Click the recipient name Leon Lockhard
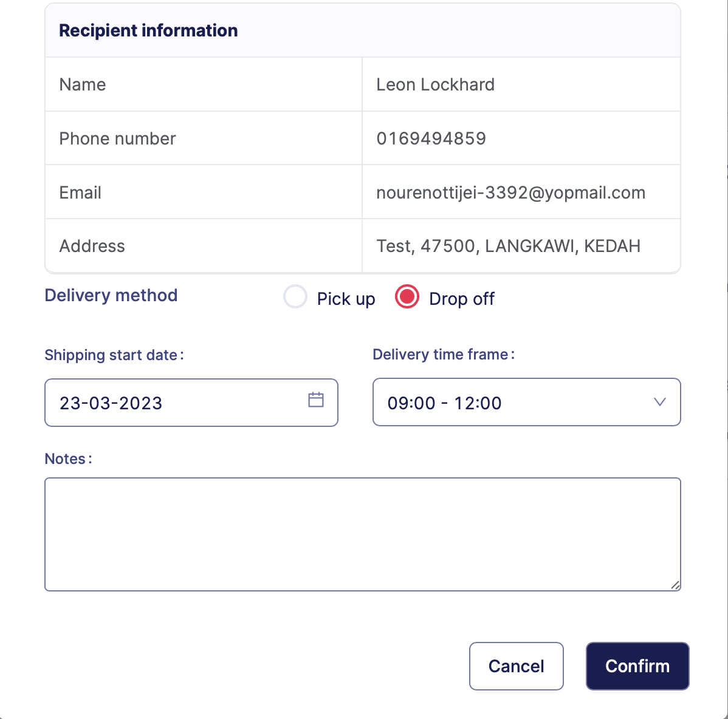The image size is (728, 719). [x=435, y=84]
